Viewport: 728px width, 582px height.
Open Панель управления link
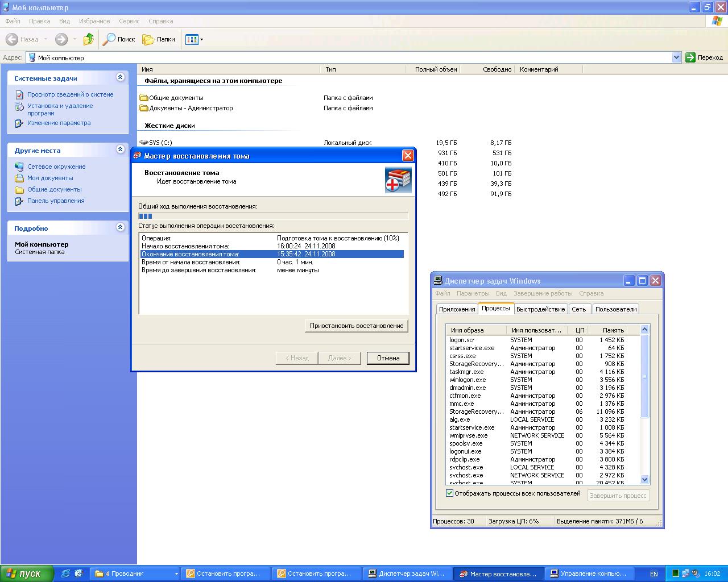[56, 201]
